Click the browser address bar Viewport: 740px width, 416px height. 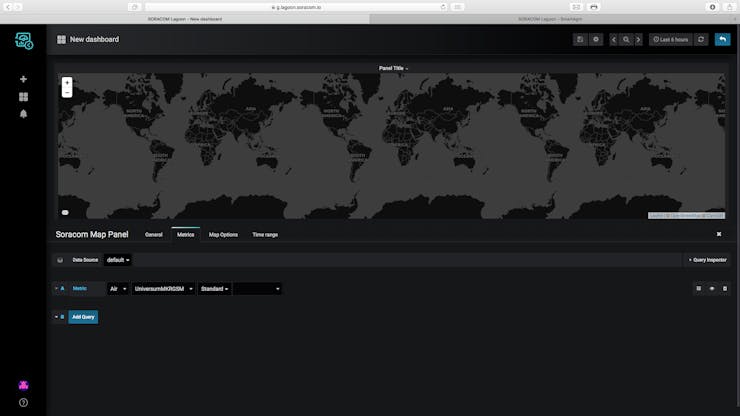tap(296, 7)
